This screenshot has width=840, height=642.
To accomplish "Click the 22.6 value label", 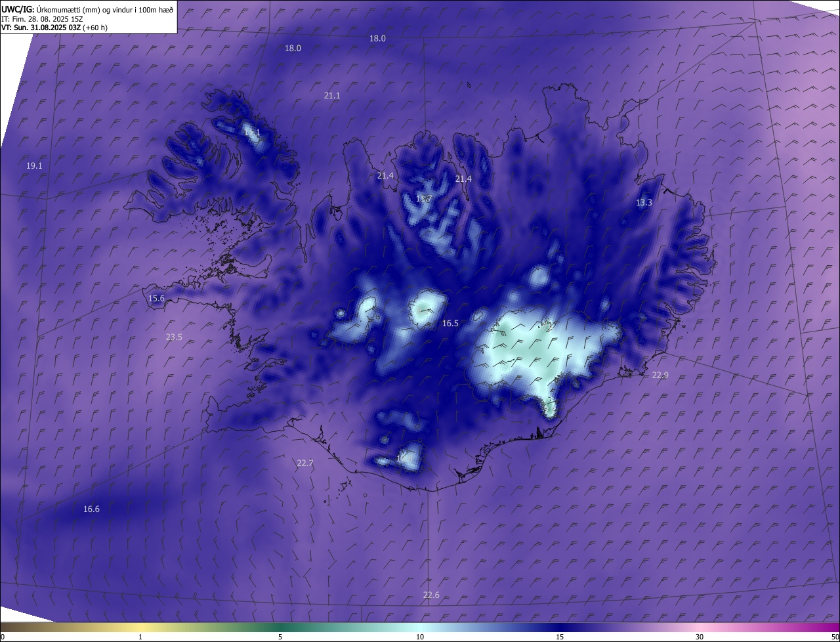I will [x=431, y=595].
